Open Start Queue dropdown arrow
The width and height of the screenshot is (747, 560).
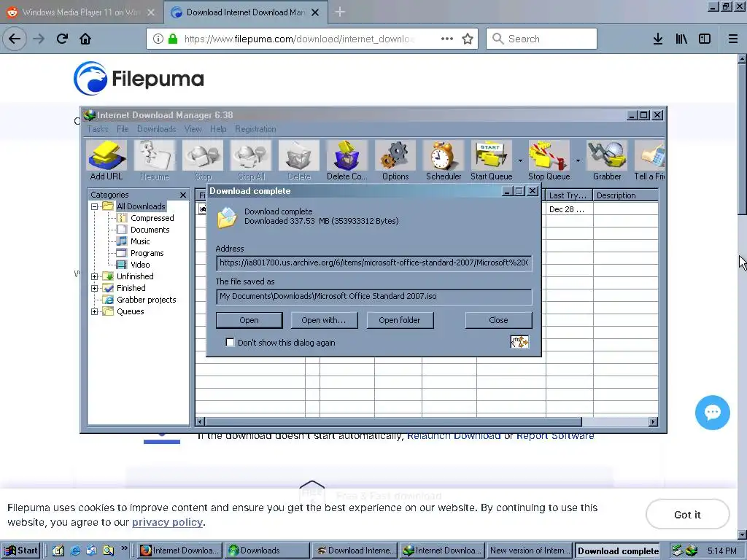pos(520,160)
